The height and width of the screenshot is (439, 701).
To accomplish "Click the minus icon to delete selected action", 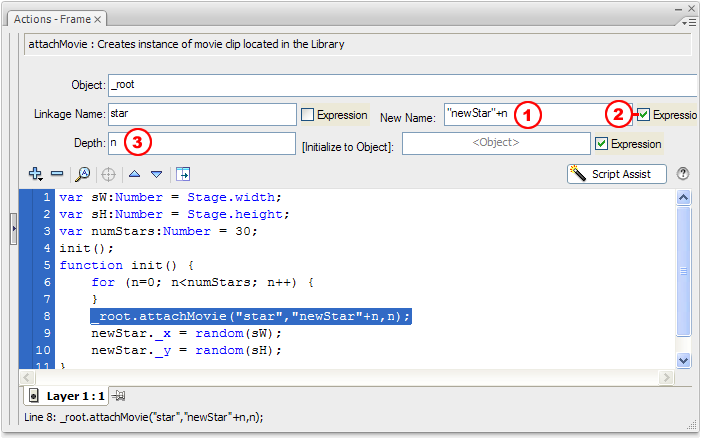I will coord(58,173).
